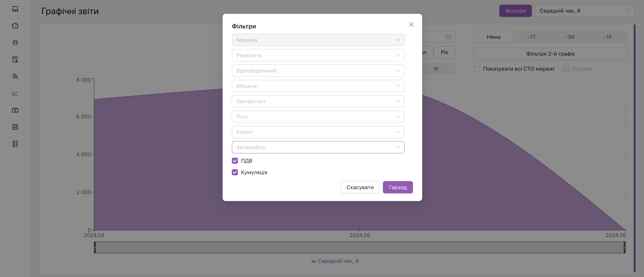The image size is (644, 277).
Task: Click the server list sidebar icon
Action: coord(15,144)
